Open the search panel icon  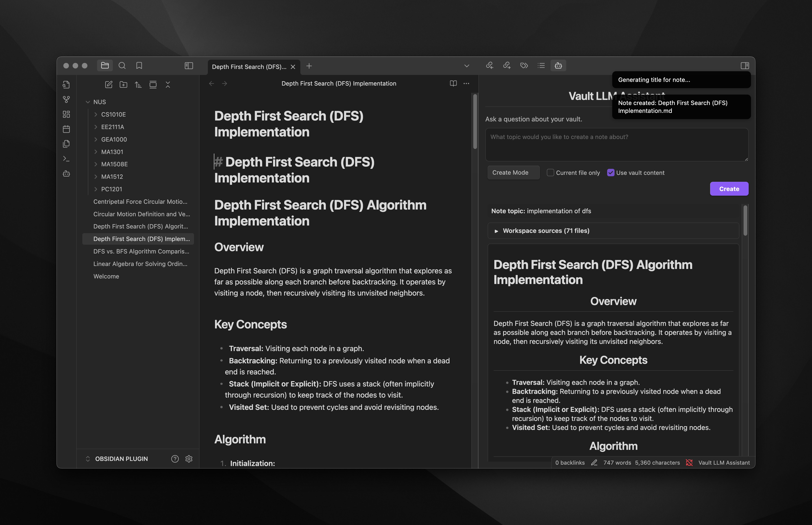point(122,65)
